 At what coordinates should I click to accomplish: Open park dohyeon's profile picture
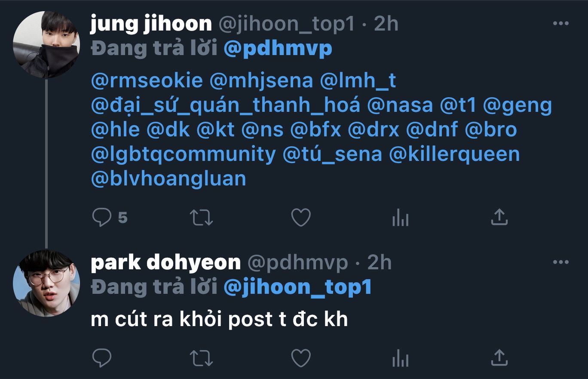pos(46,283)
